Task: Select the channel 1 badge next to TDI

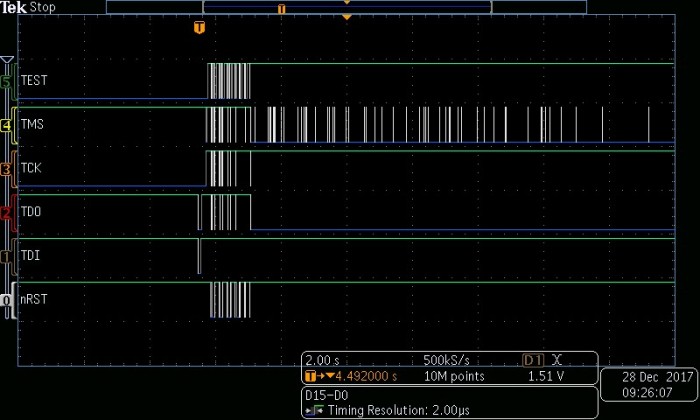Action: pyautogui.click(x=6, y=256)
